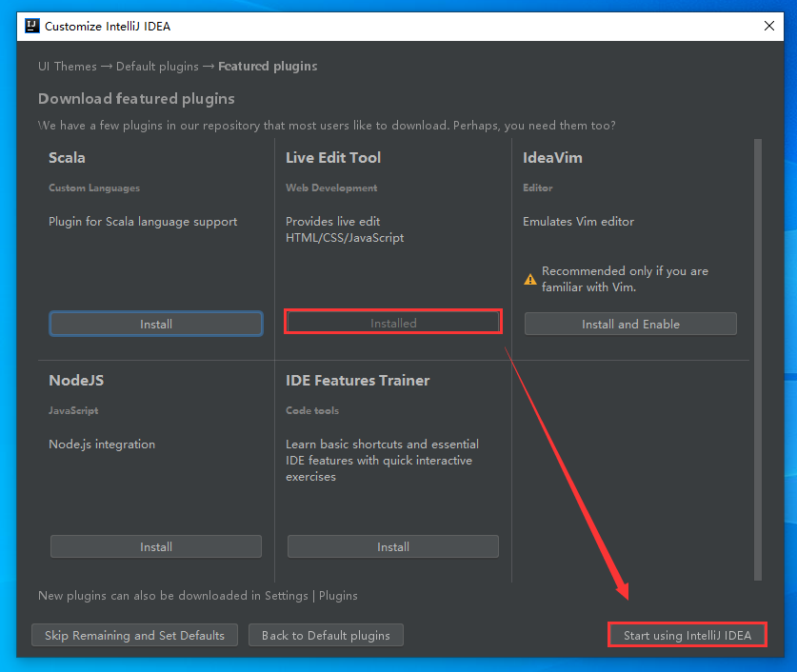Click the Editor category label

pyautogui.click(x=538, y=188)
